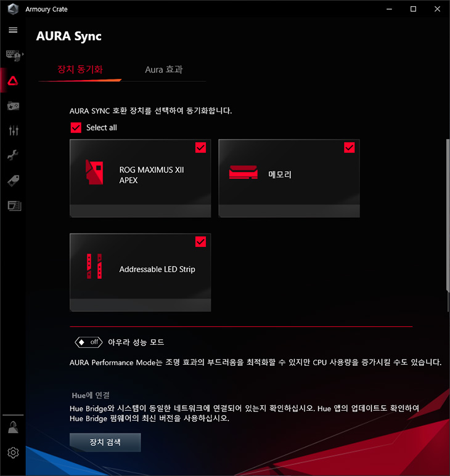Toggle the Select all checkbox
This screenshot has height=476, width=450.
pos(76,128)
